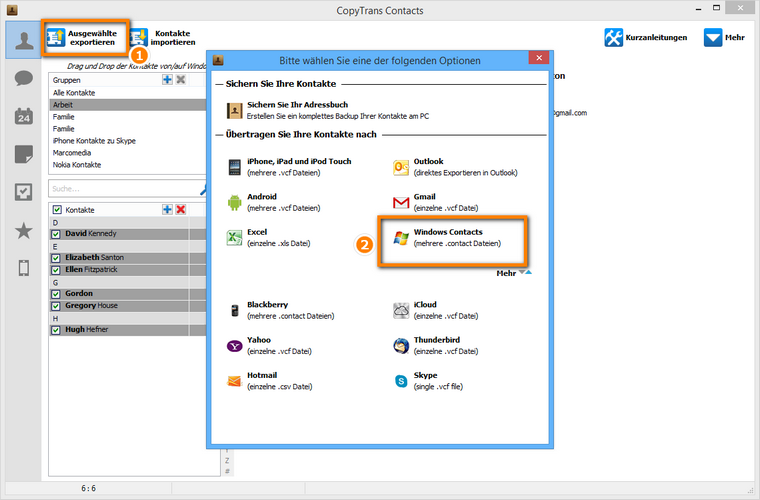Click the Thunderbird icon
This screenshot has height=500, width=760.
pyautogui.click(x=401, y=346)
